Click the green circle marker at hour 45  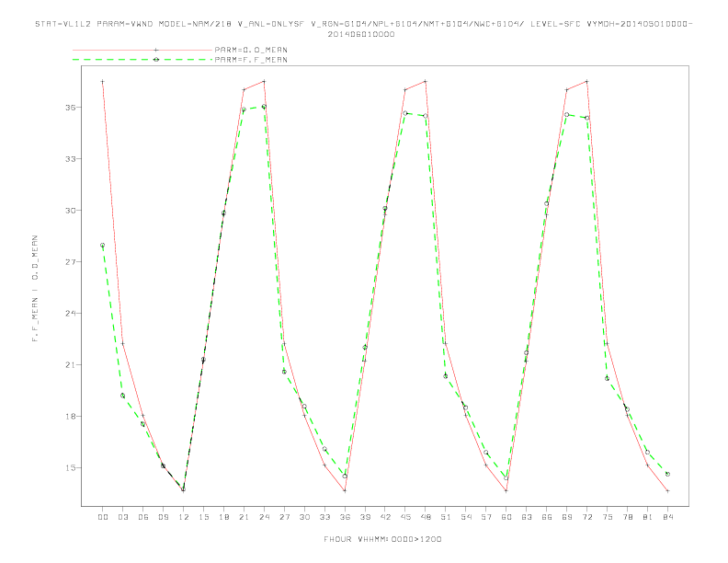[x=405, y=113]
